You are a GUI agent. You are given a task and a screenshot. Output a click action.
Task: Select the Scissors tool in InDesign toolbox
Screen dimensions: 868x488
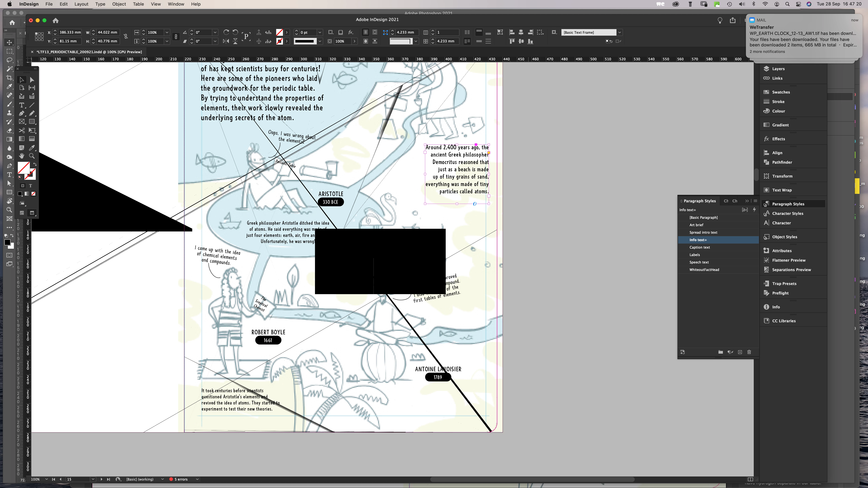coord(22,130)
